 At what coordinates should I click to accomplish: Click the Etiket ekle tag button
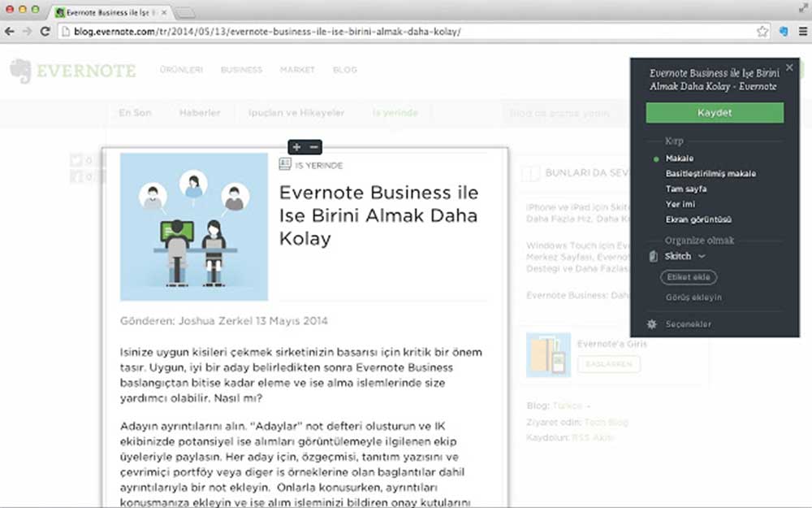tap(689, 277)
